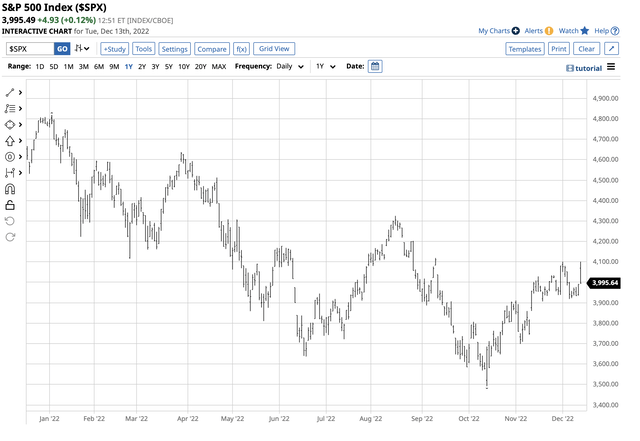Select the 3Y range
The width and height of the screenshot is (640, 441).
156,67
